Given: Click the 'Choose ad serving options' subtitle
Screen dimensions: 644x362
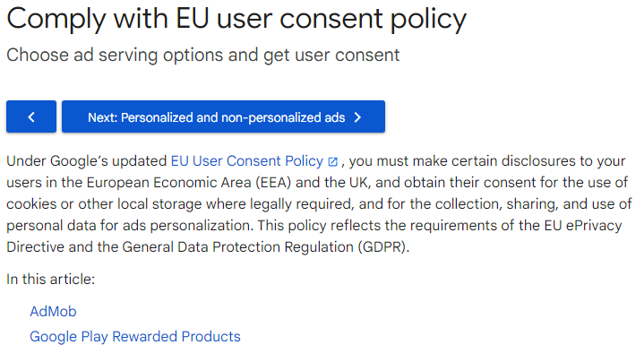Looking at the screenshot, I should [203, 55].
